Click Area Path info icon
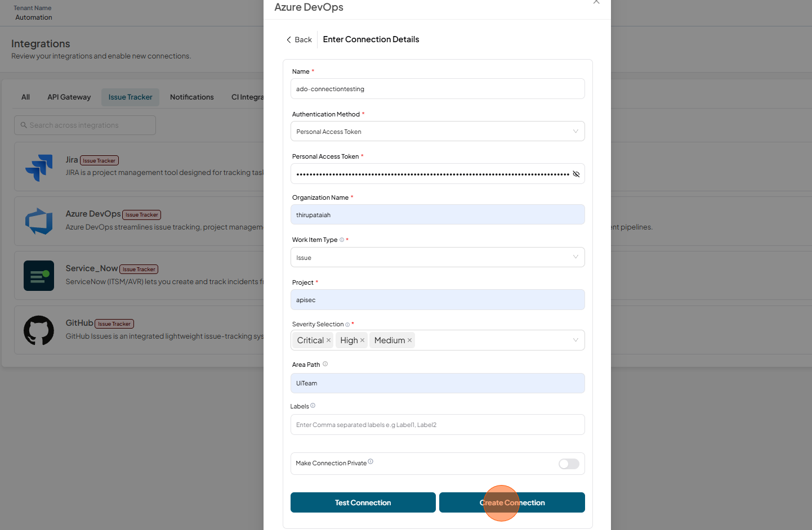Image resolution: width=812 pixels, height=530 pixels. tap(325, 364)
